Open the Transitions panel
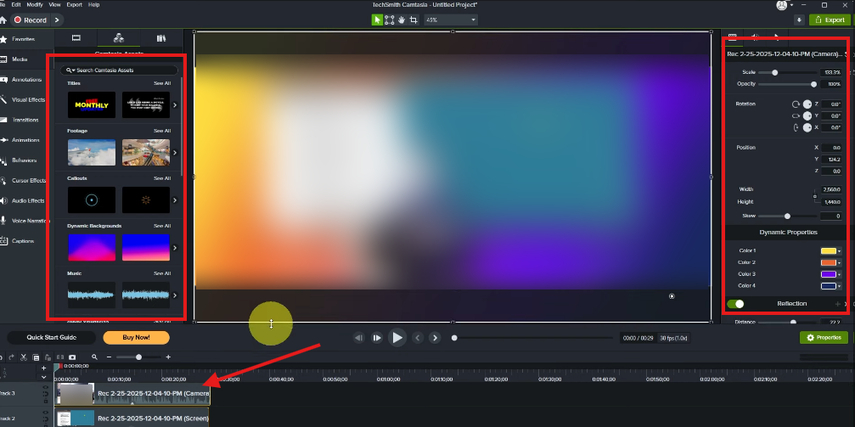Viewport: 855px width, 427px height. (21, 120)
